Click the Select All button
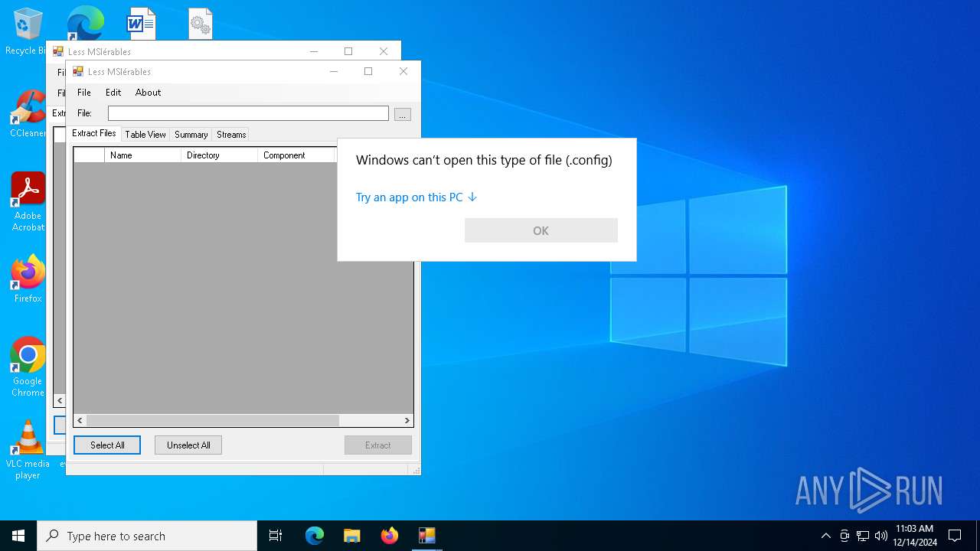 click(107, 445)
